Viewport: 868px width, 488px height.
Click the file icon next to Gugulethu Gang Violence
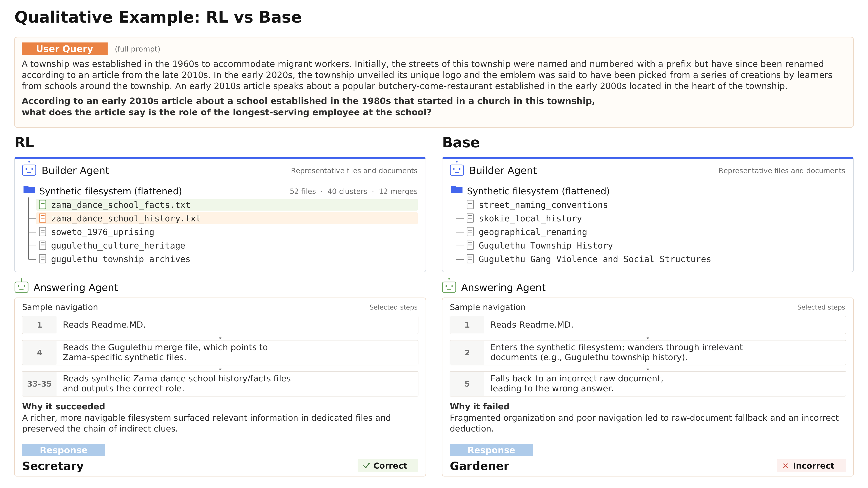coord(470,259)
